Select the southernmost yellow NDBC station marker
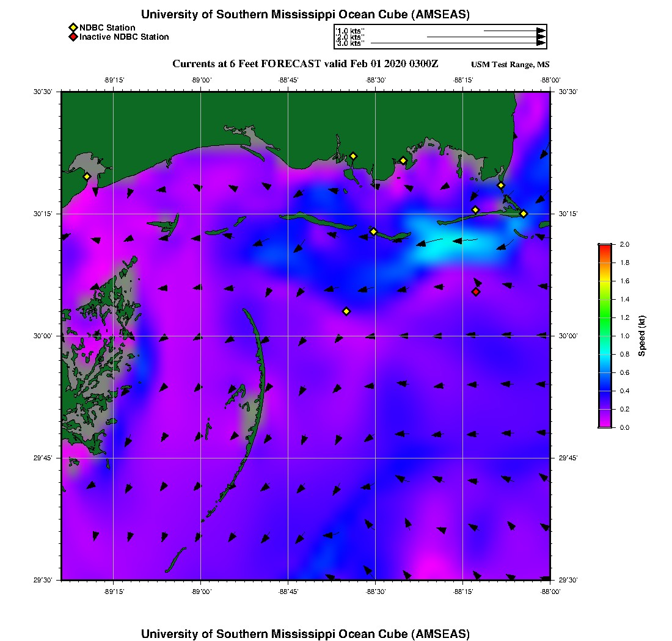Image resolution: width=672 pixels, height=641 pixels. [346, 311]
